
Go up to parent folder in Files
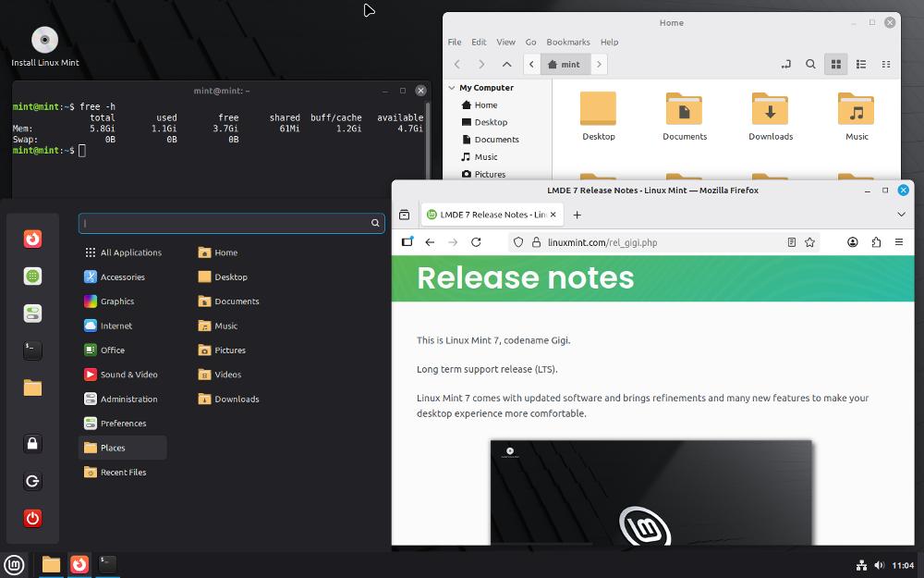(x=506, y=65)
